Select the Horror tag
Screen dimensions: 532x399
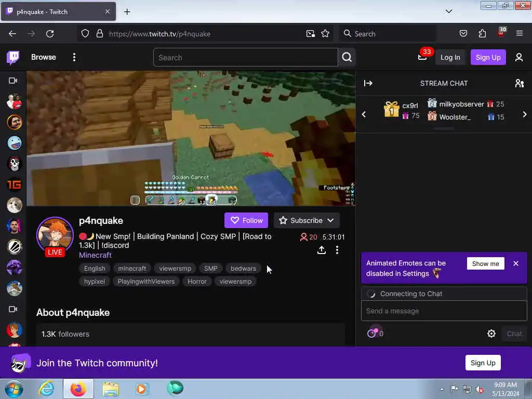197,281
